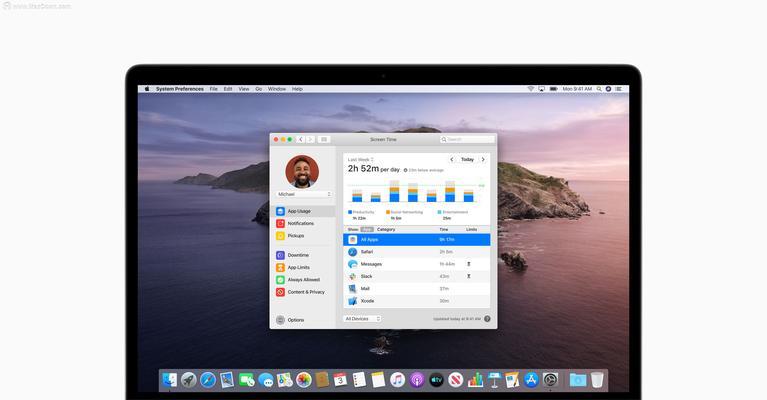Select the Xcode usage row
The height and width of the screenshot is (400, 767).
tap(417, 301)
